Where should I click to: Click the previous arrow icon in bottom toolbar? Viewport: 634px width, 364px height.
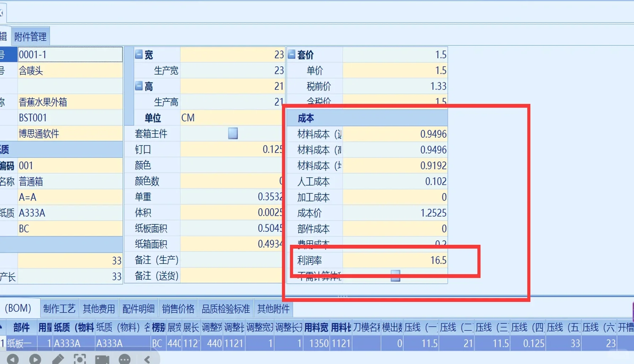tap(13, 359)
